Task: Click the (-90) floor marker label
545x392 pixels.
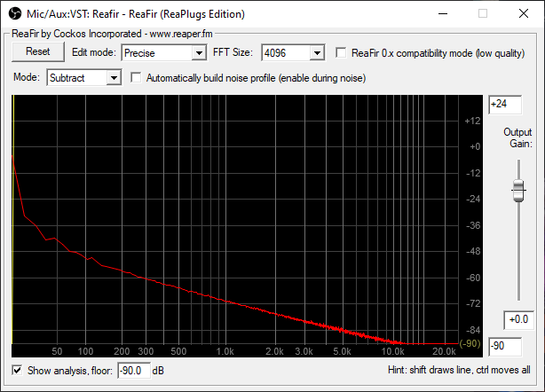Action: pos(470,344)
